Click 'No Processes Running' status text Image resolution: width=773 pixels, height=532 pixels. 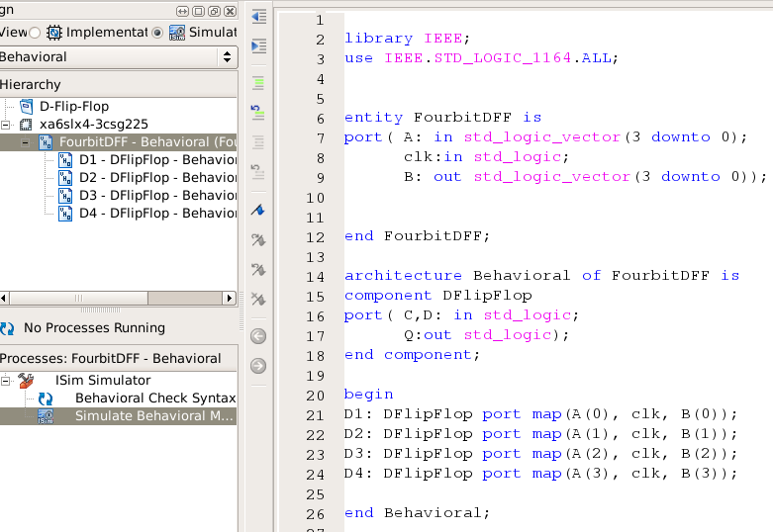[x=94, y=327]
